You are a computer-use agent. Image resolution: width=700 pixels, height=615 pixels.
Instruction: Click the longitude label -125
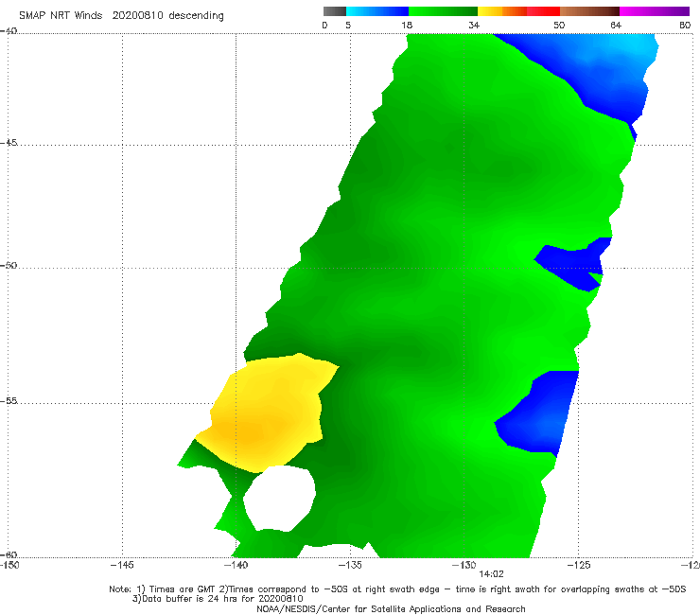(579, 566)
